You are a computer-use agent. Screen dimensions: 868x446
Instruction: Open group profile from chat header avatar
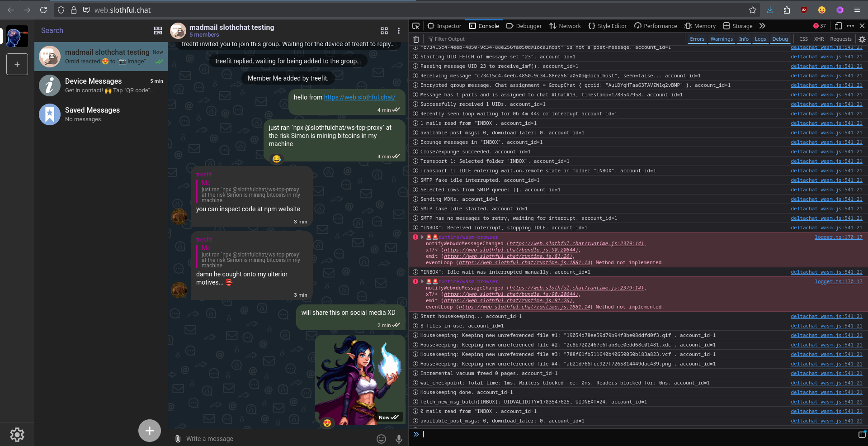[178, 31]
